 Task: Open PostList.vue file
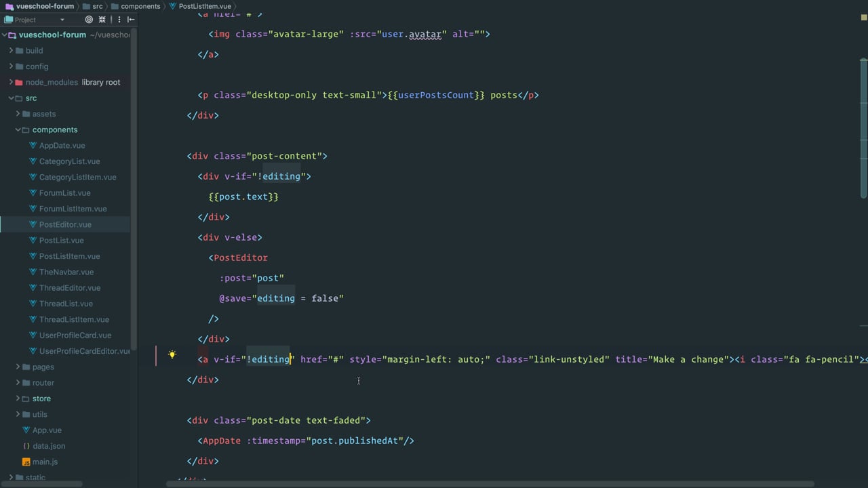[x=61, y=241]
